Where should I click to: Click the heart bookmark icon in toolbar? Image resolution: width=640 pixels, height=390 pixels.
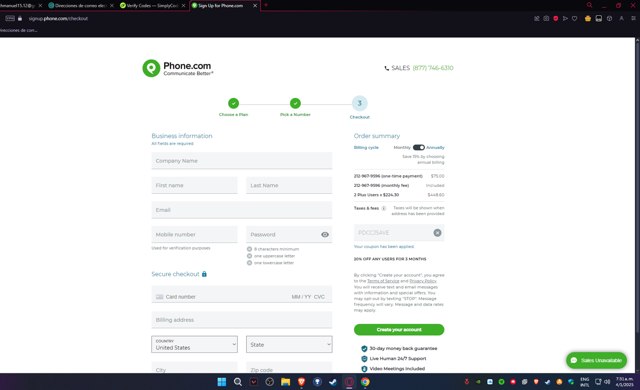[x=574, y=18]
